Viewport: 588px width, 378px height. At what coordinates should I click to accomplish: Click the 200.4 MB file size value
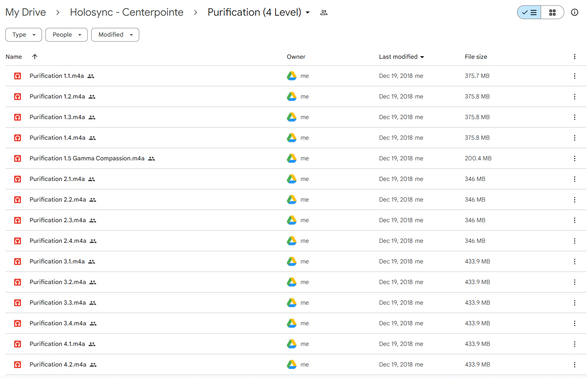click(478, 158)
